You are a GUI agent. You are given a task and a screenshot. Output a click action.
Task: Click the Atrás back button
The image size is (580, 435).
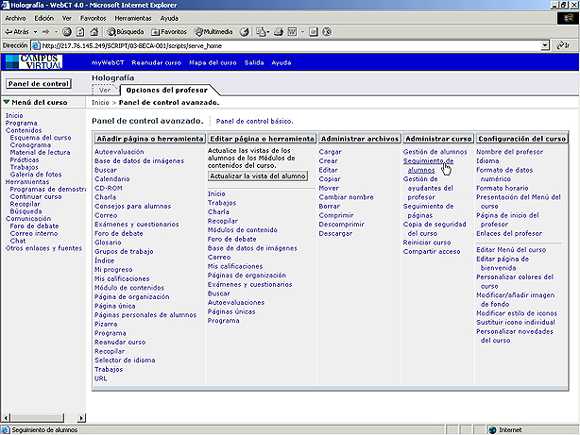click(x=17, y=32)
